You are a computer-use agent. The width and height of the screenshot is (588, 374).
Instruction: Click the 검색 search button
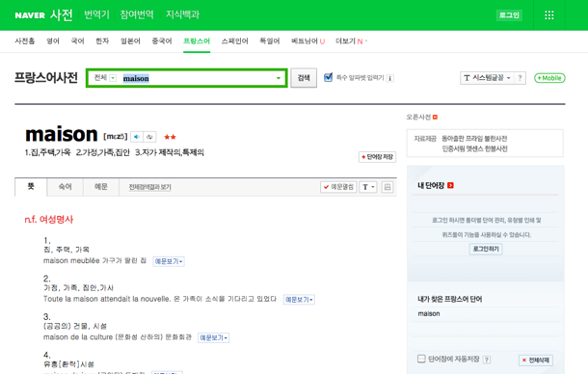[x=304, y=78]
